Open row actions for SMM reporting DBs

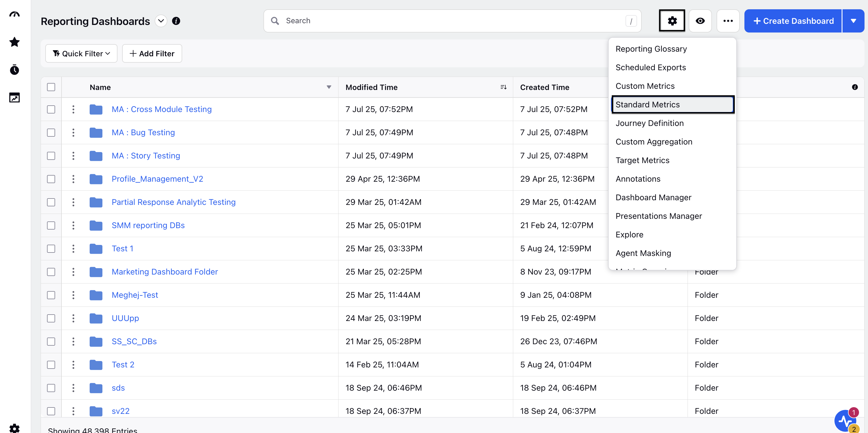coord(73,225)
